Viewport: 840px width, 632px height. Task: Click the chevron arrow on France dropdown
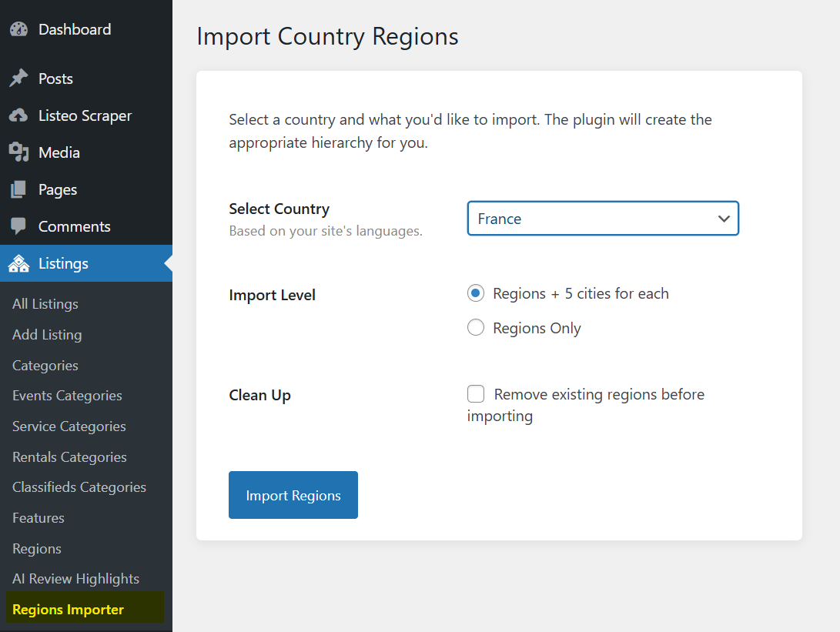click(x=723, y=219)
